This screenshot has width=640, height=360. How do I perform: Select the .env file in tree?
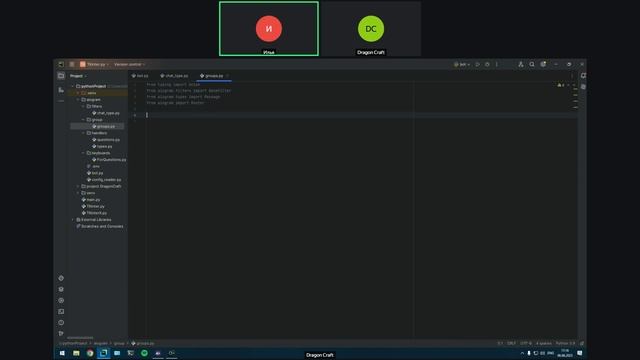tap(93, 167)
